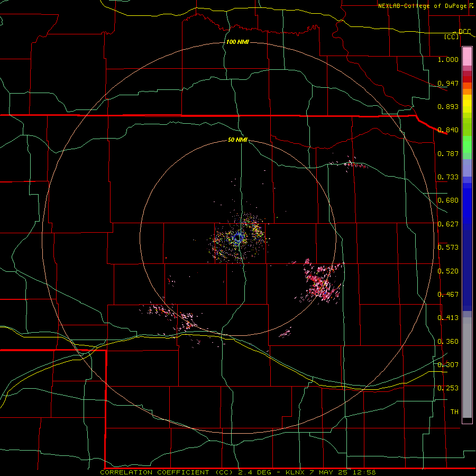Screen dimensions: 476x476
Task: Select the 0.947 color scale label
Action: [x=448, y=83]
